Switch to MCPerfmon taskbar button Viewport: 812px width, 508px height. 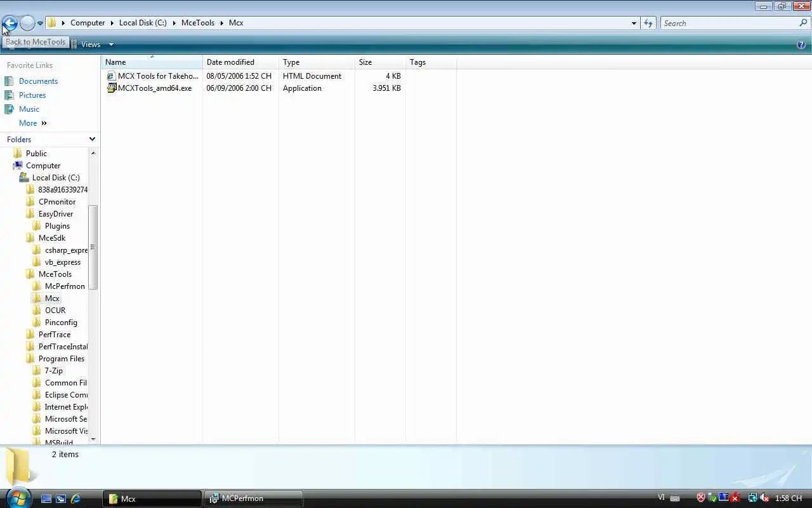(254, 498)
